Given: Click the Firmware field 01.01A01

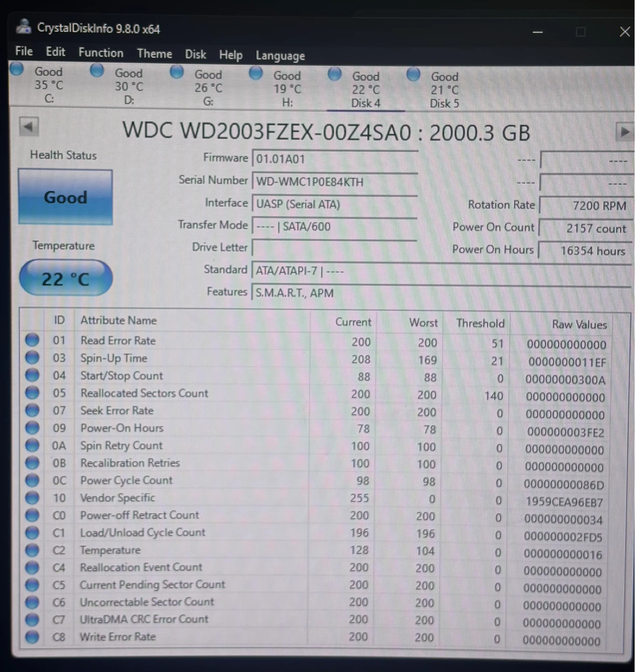Looking at the screenshot, I should click(335, 159).
